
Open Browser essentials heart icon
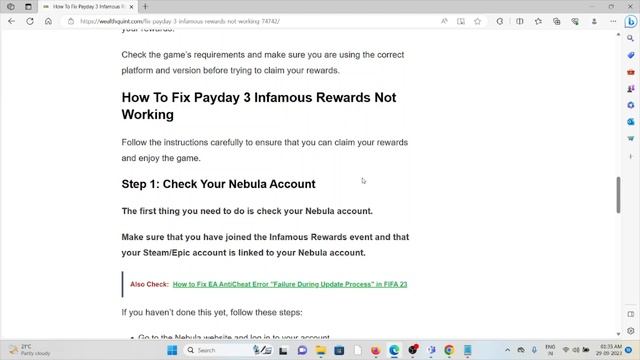pyautogui.click(x=575, y=21)
